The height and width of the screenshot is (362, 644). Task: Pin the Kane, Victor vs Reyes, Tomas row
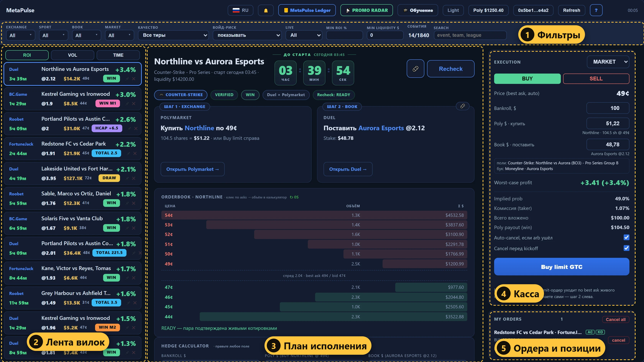(127, 278)
